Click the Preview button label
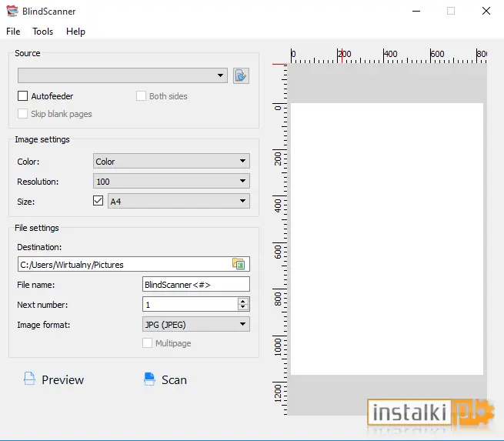 click(x=62, y=380)
